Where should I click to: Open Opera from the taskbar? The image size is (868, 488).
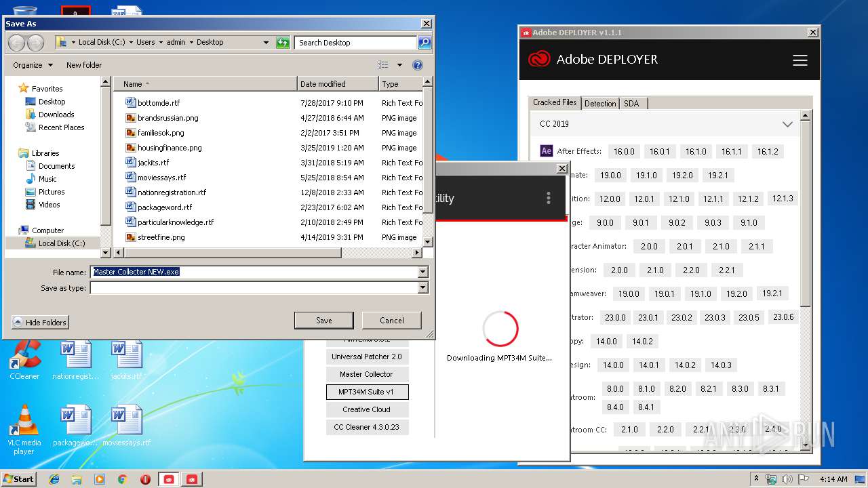(x=145, y=479)
